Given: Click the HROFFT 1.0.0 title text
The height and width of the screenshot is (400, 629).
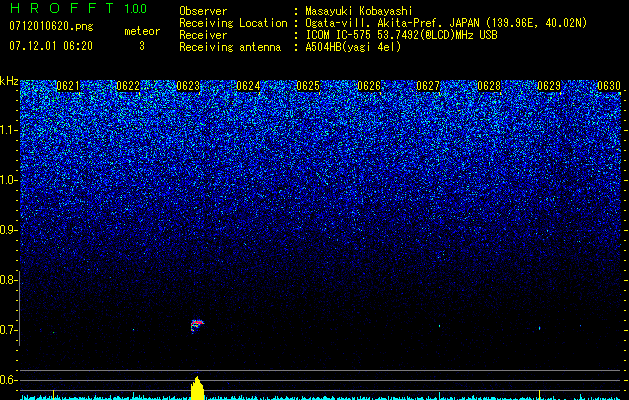Looking at the screenshot, I should tap(79, 8).
